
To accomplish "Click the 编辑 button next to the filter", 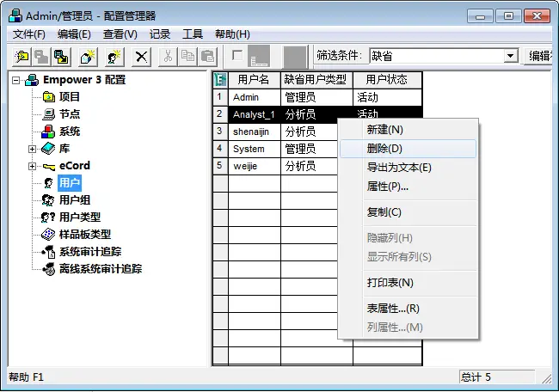I will click(539, 56).
